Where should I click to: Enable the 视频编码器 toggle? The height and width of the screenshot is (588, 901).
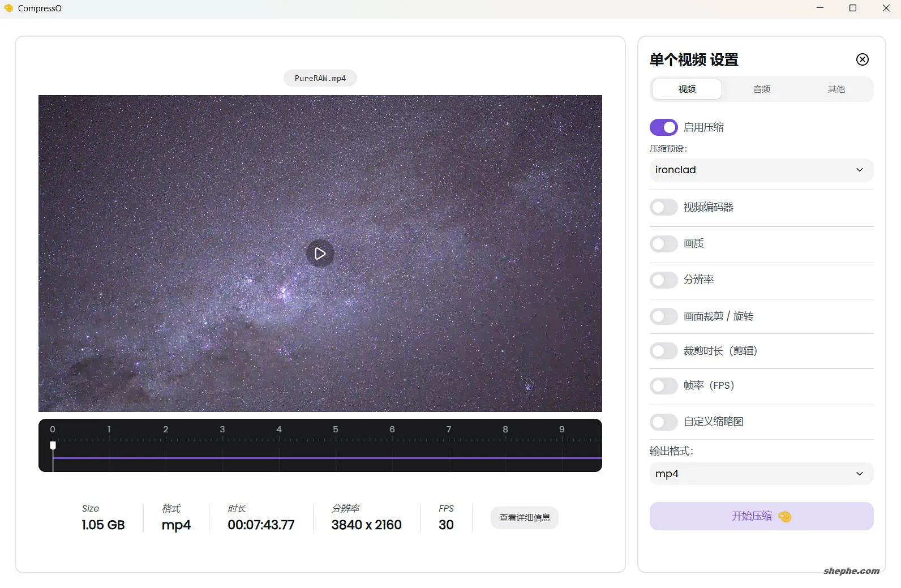point(663,207)
